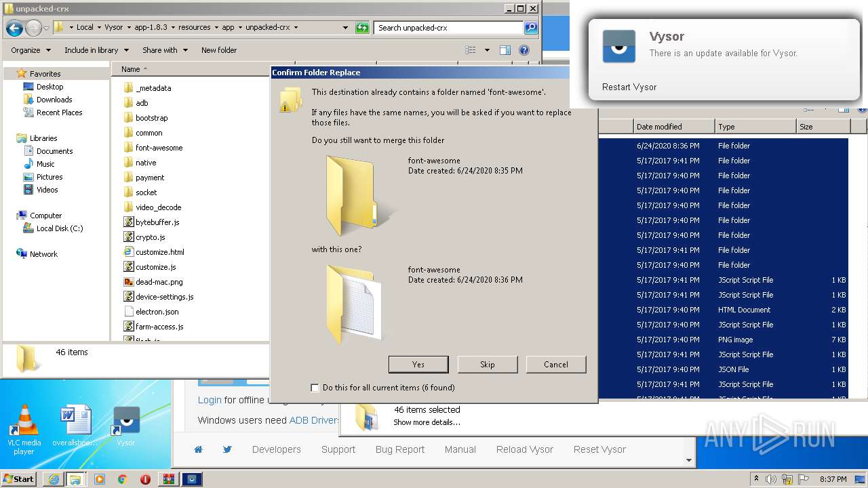Sort by the Type column header

click(755, 127)
